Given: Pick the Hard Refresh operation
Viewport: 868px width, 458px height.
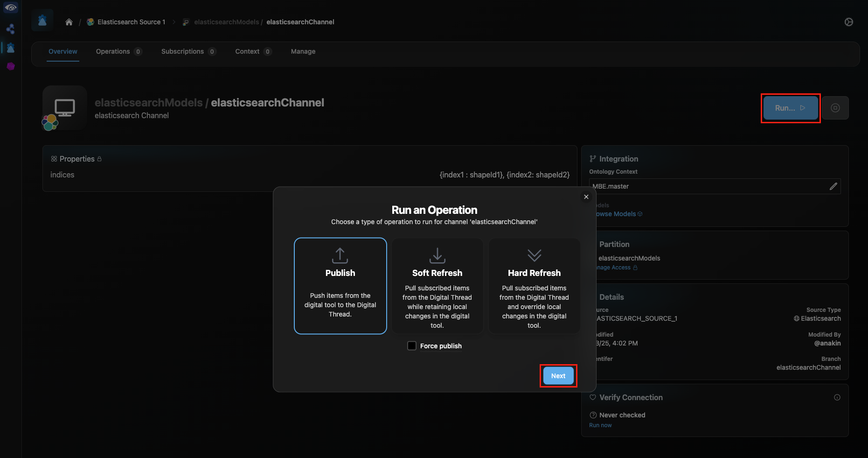Looking at the screenshot, I should click(534, 286).
